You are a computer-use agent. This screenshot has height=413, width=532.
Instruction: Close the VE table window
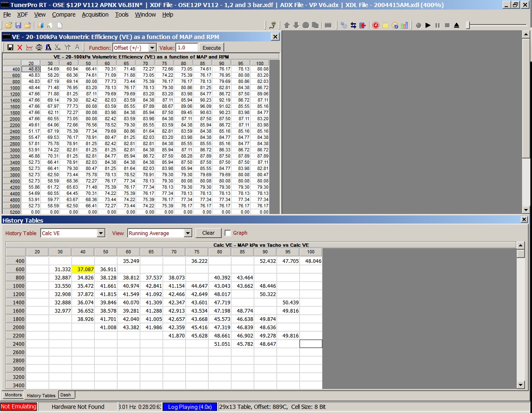pyautogui.click(x=275, y=36)
